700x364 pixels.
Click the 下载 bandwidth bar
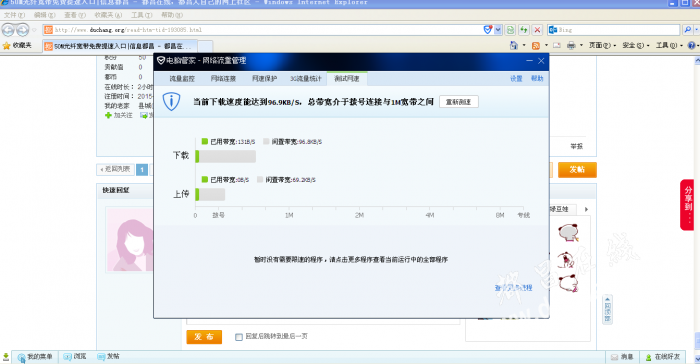tap(225, 156)
